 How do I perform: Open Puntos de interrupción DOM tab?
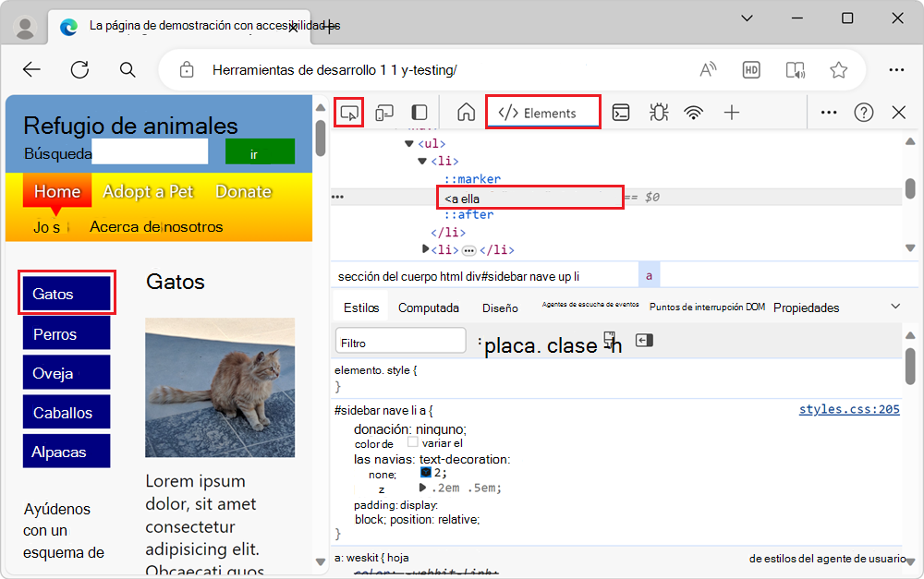707,307
